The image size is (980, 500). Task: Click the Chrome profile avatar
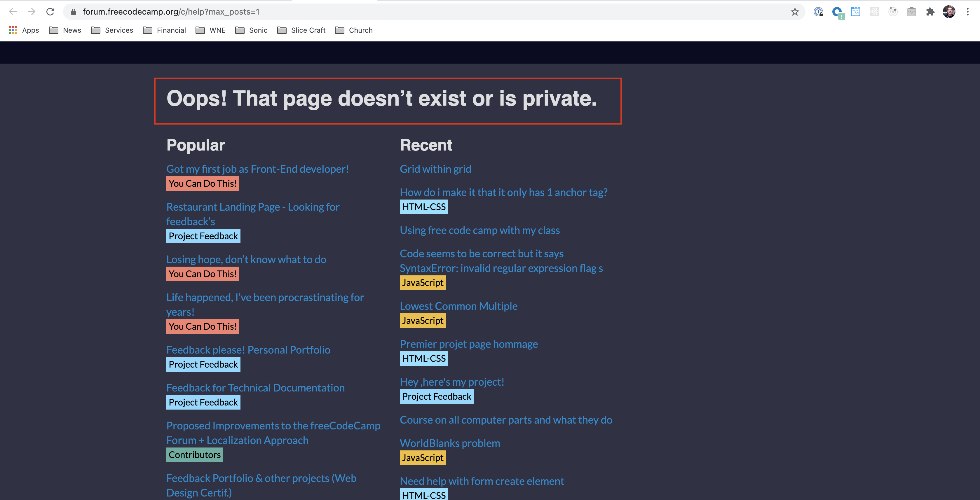pyautogui.click(x=949, y=12)
